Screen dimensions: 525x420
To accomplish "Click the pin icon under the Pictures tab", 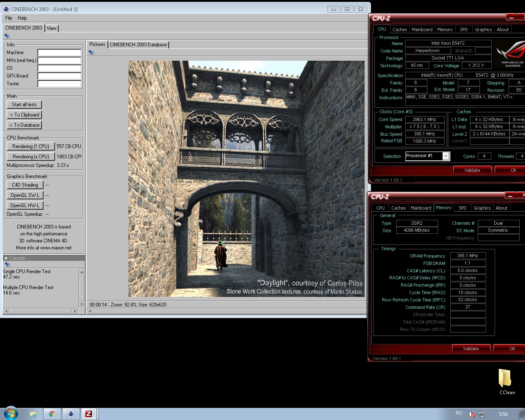I will (91, 52).
